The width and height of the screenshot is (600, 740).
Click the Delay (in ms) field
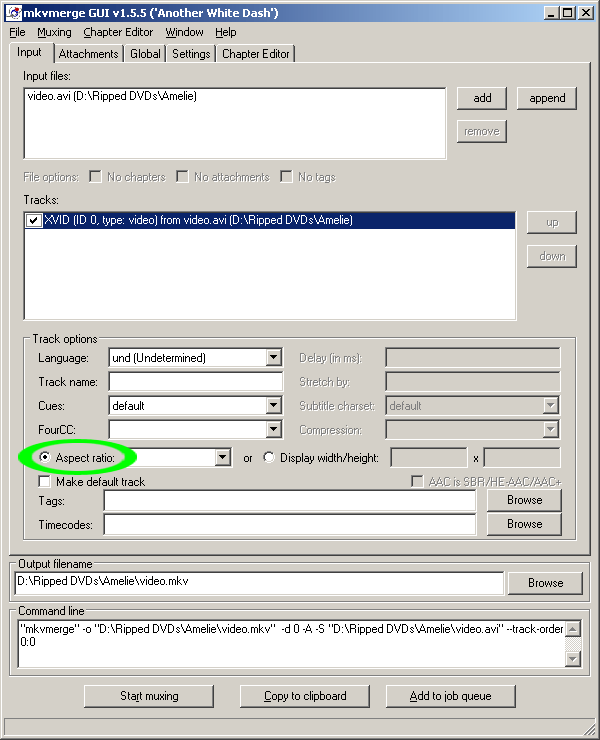pyautogui.click(x=473, y=358)
